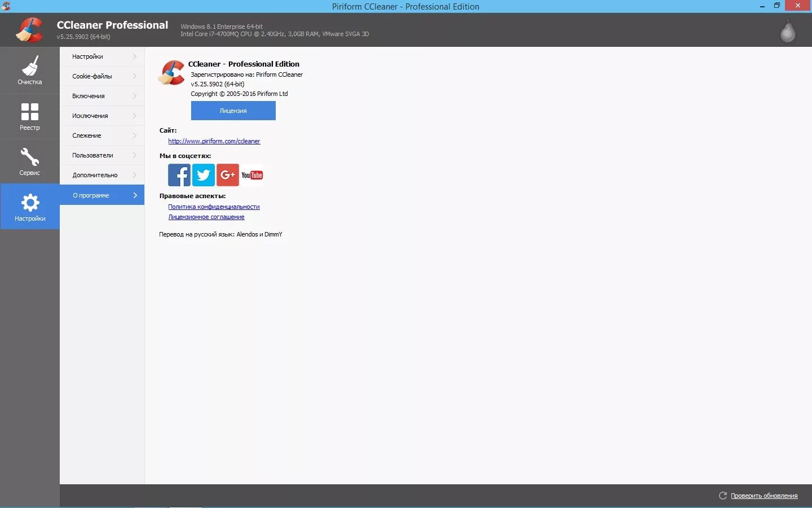Click the chevron next to Дополнительно
The height and width of the screenshot is (508, 812).
[x=135, y=175]
